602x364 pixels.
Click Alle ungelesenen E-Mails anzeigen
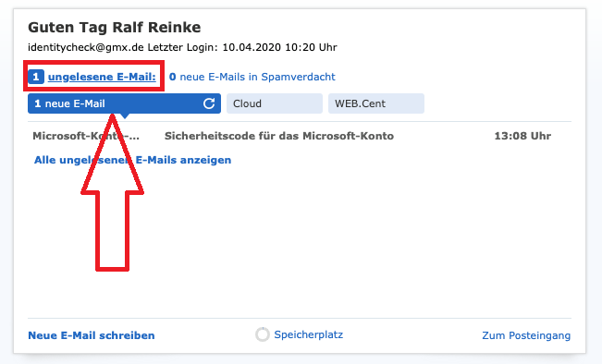[133, 160]
